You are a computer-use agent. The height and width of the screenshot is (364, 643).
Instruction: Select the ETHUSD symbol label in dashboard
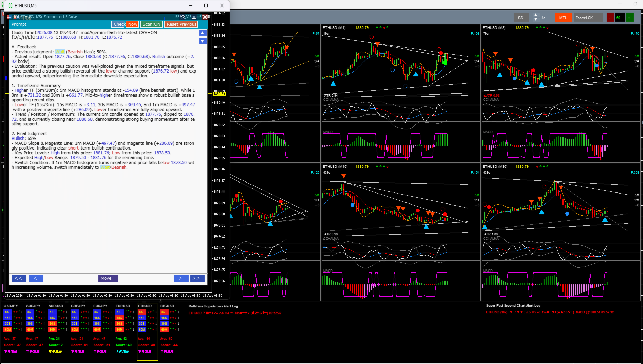tap(145, 306)
